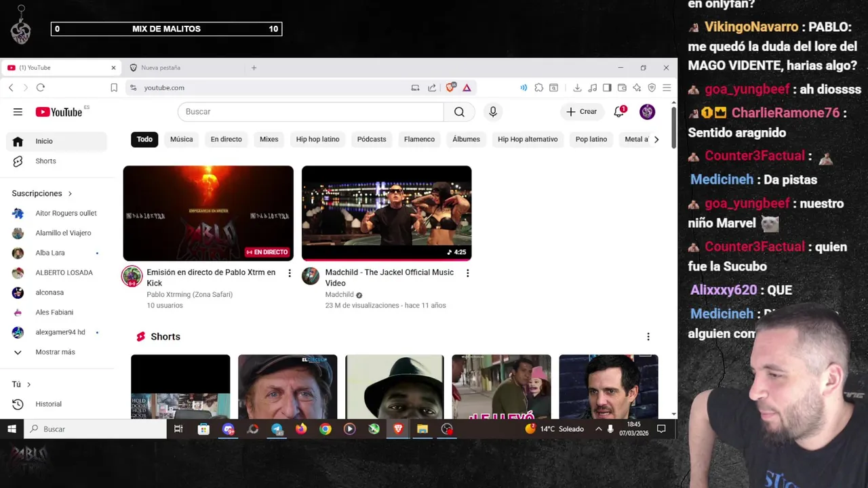Open the YouTube hamburger guide menu
868x488 pixels.
(x=18, y=112)
